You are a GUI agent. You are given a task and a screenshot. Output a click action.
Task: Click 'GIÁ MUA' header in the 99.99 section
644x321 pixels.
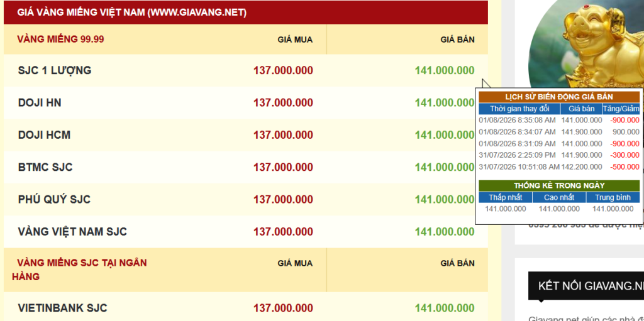(295, 40)
